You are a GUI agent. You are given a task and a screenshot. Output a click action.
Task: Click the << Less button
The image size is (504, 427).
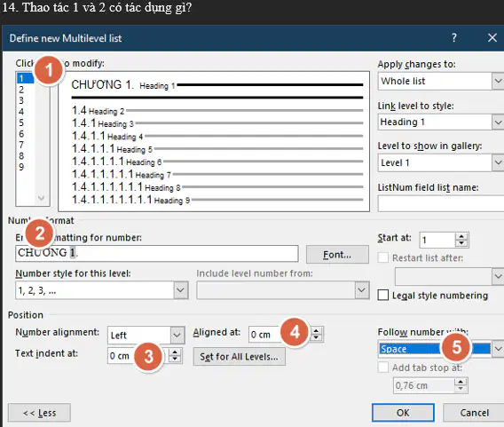point(39,413)
